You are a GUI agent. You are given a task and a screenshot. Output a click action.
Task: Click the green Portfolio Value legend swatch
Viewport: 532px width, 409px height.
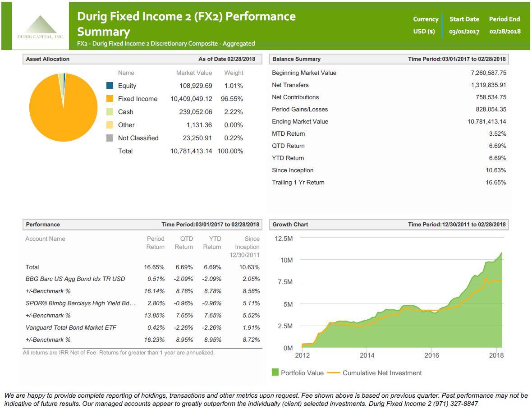pyautogui.click(x=275, y=372)
